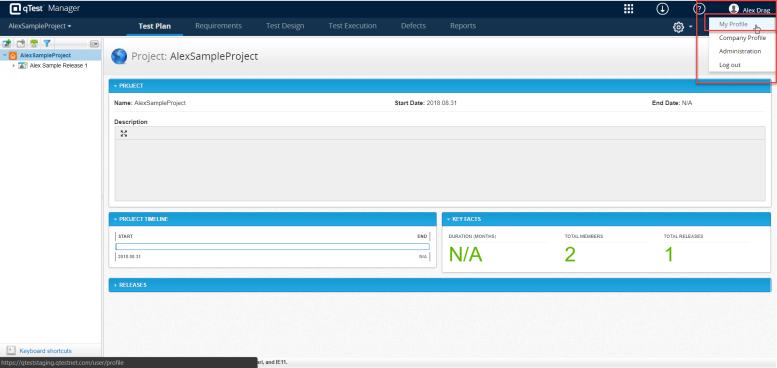
Task: Open the dropdown arrow beside the gear
Action: (690, 27)
